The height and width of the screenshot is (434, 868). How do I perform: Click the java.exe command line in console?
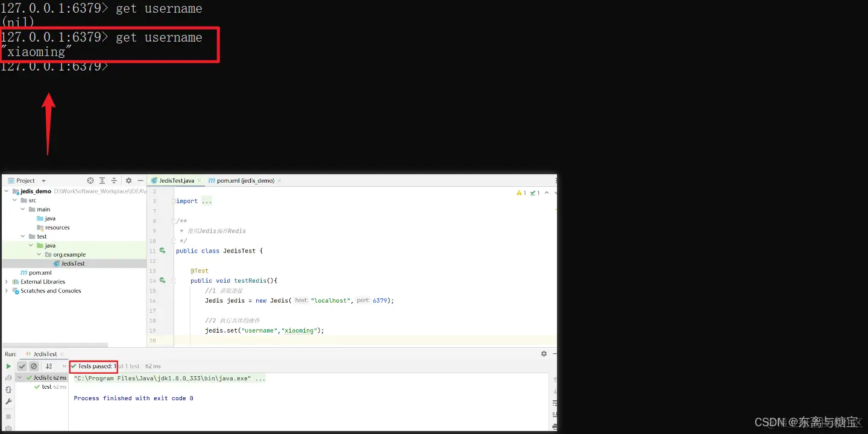point(169,379)
